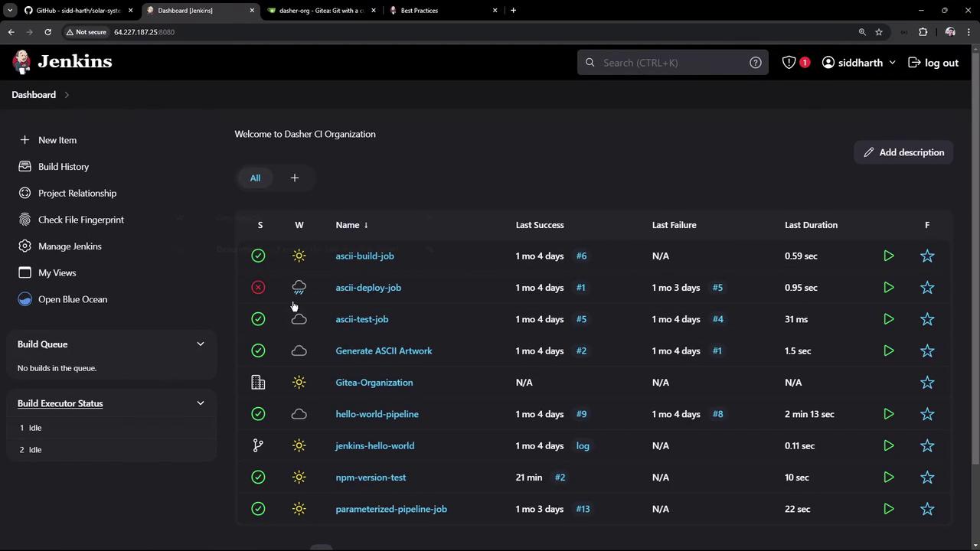Collapse the Build Executor Status panel
The height and width of the screenshot is (551, 980).
click(201, 403)
